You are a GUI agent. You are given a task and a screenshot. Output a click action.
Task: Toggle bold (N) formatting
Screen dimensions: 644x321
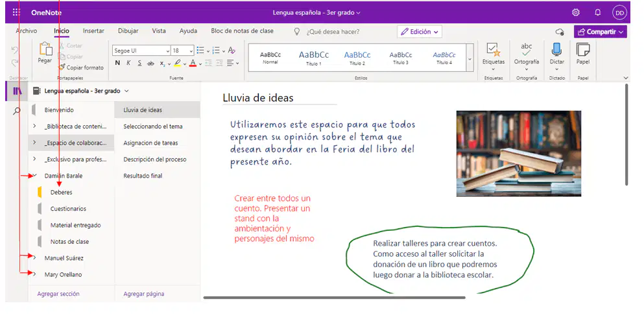tap(117, 63)
